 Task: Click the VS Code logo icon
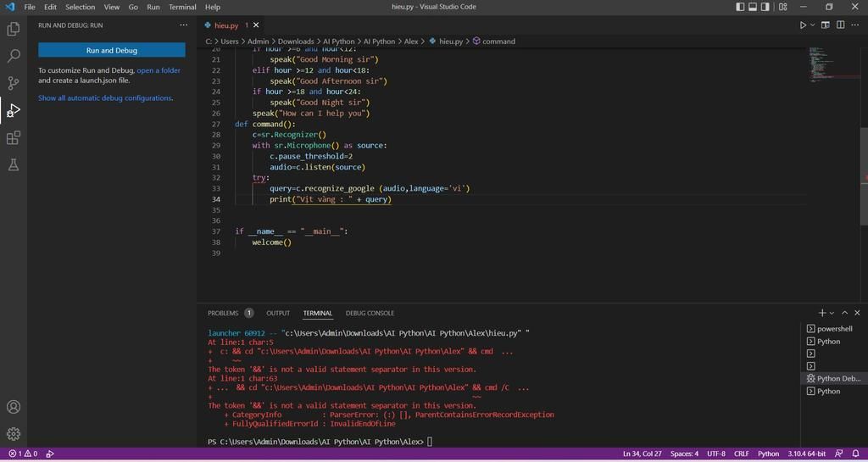coord(9,7)
